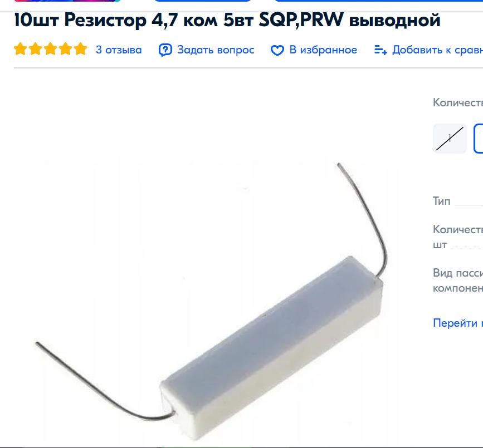Screen dimensions: 483x448
Task: Click the "Количество" label above options
Action: point(458,102)
